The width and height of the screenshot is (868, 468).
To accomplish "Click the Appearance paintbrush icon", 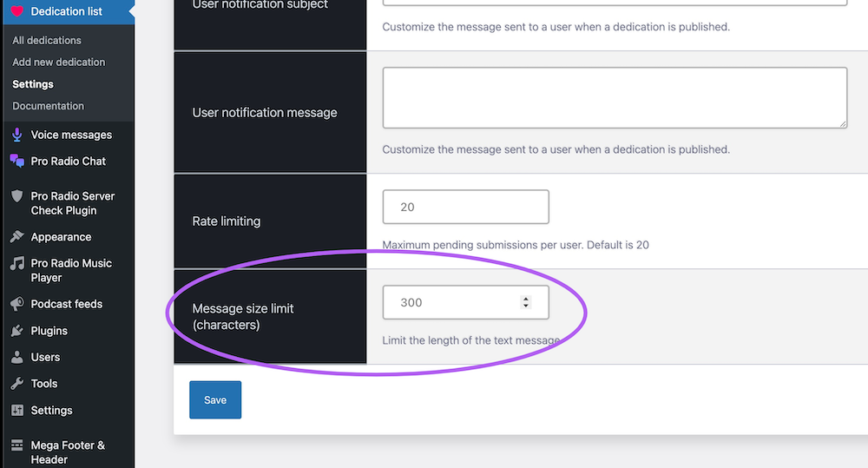I will pos(16,237).
